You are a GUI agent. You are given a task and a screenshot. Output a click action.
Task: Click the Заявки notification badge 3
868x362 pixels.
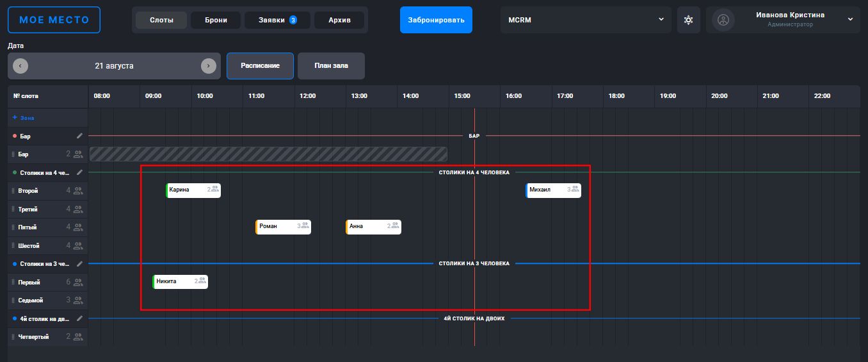(293, 20)
